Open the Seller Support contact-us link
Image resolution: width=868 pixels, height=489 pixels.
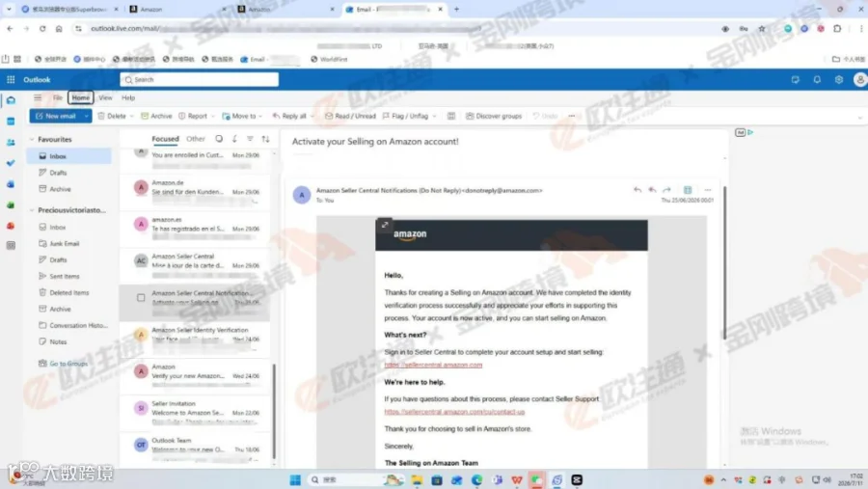[x=454, y=412]
